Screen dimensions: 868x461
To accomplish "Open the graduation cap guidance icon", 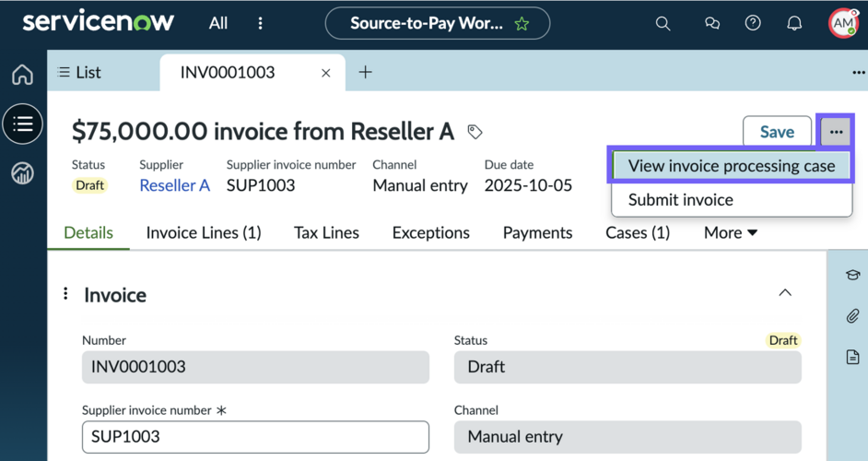I will 852,275.
